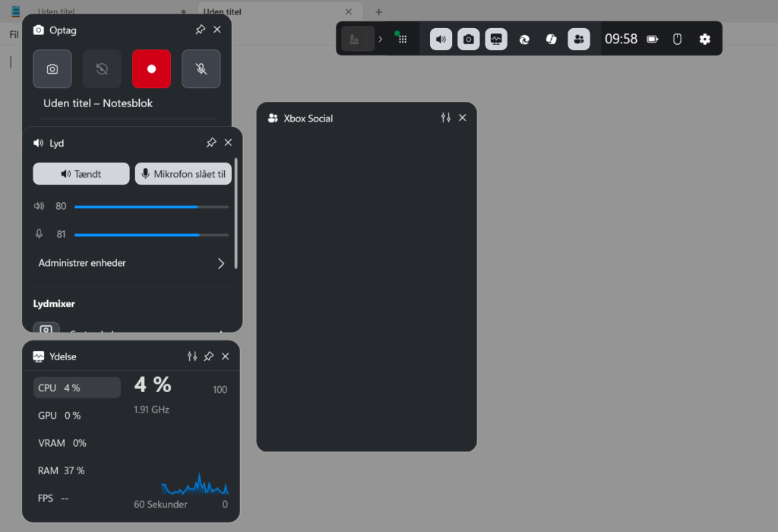Pin the Lyd widget
Viewport: 778px width, 532px height.
(x=211, y=143)
